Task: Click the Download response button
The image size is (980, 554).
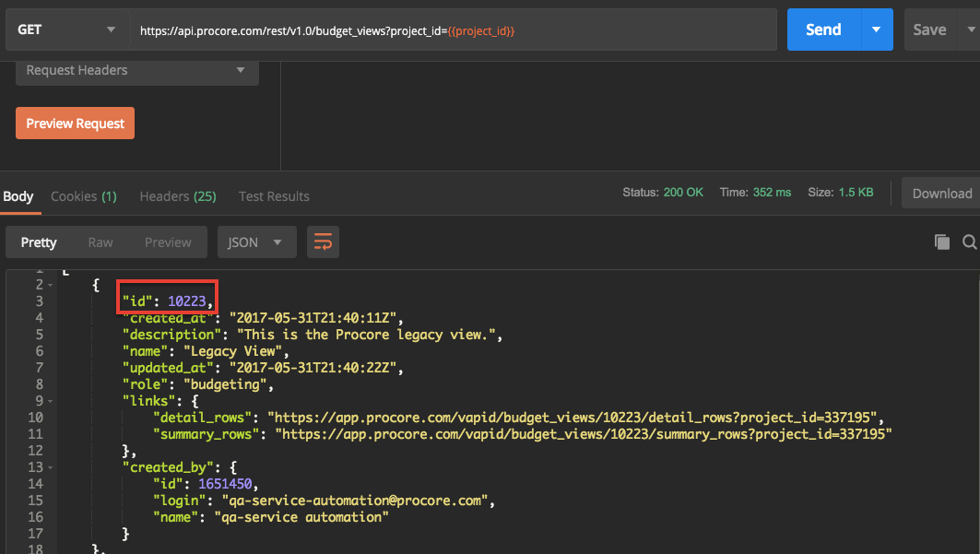Action: tap(942, 193)
